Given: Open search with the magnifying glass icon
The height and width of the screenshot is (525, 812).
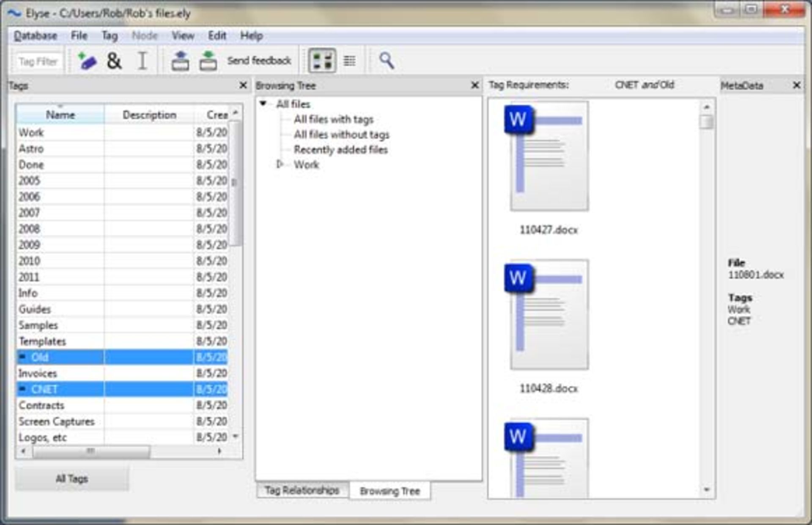Looking at the screenshot, I should 386,61.
